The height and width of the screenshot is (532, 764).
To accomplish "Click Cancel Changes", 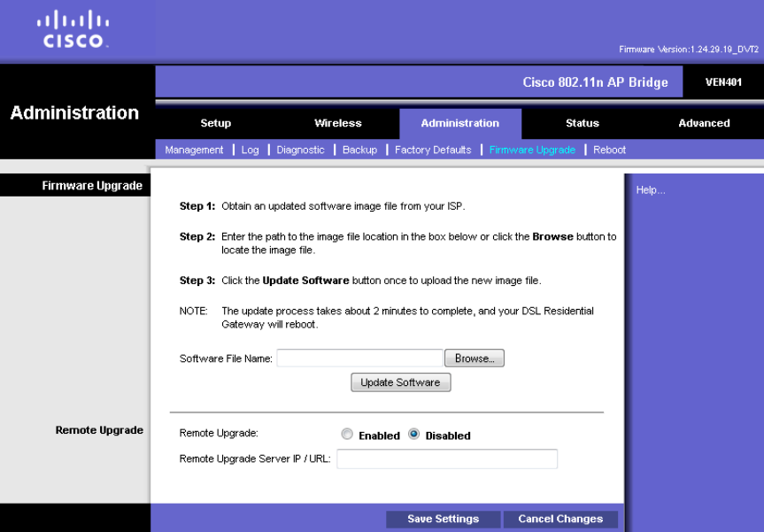I will click(x=560, y=519).
